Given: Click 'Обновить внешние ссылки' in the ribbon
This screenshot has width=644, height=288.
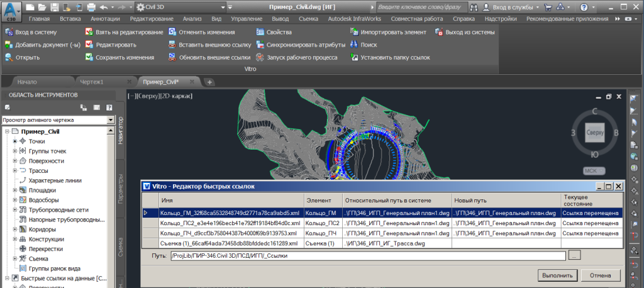Looking at the screenshot, I should click(x=214, y=57).
